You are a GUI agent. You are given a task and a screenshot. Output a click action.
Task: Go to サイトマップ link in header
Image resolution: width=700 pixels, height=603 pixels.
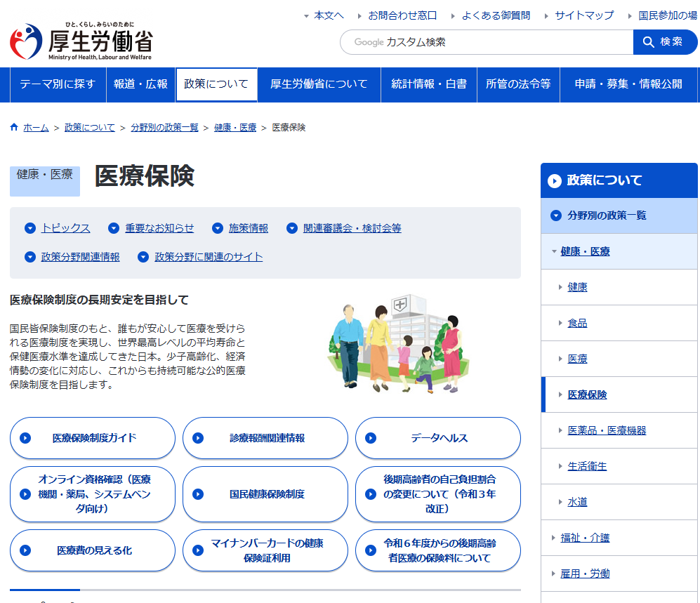click(x=584, y=15)
